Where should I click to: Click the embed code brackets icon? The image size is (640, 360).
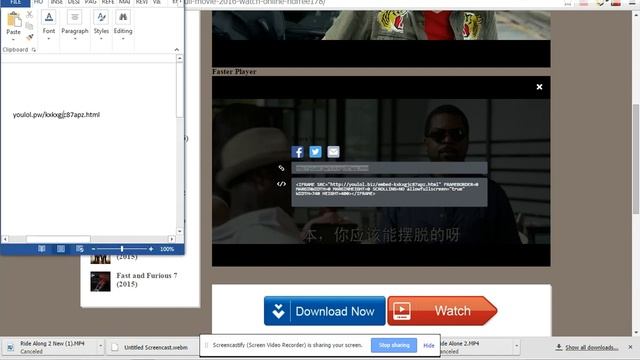[x=281, y=184]
